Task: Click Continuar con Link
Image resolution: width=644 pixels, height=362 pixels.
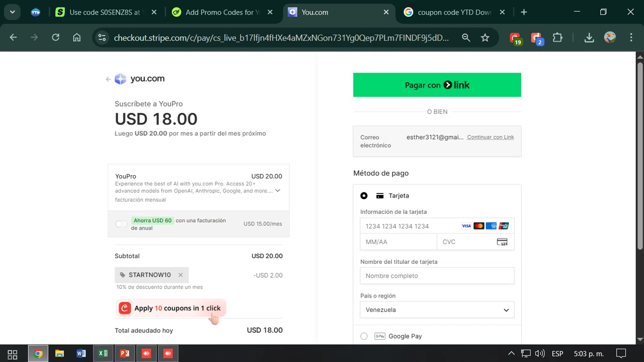Action: point(490,137)
